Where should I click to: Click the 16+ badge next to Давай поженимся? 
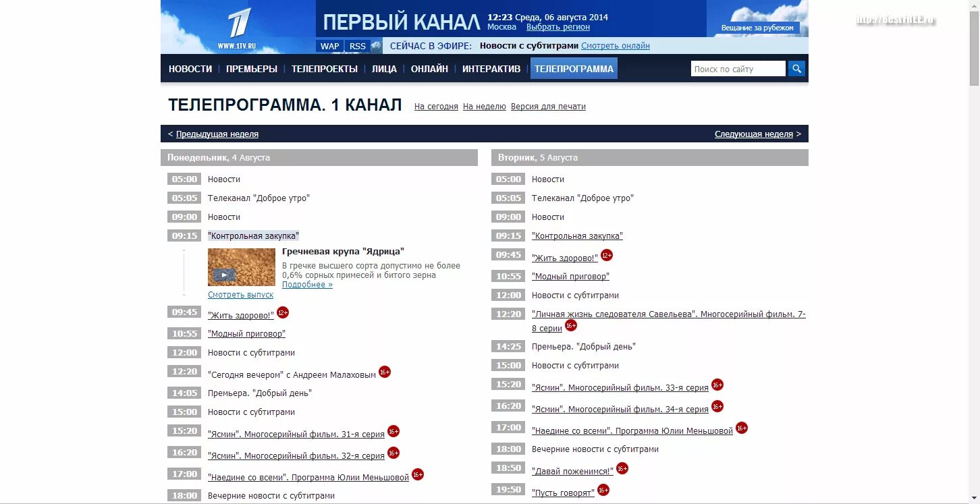[622, 468]
